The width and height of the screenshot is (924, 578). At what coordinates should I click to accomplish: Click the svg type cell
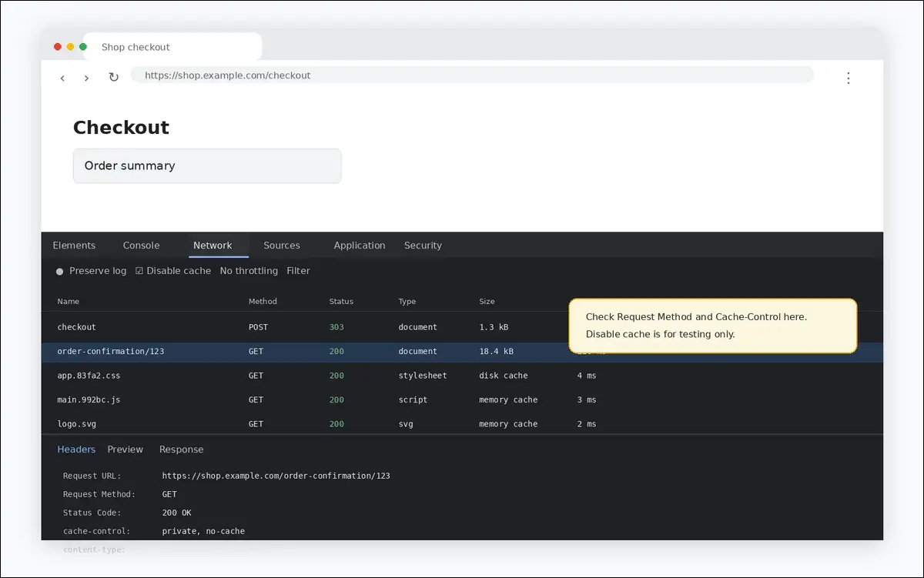(x=406, y=424)
